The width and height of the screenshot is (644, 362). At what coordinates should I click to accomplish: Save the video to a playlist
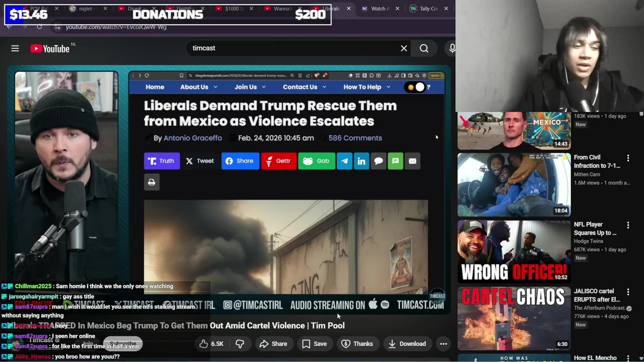click(x=314, y=344)
